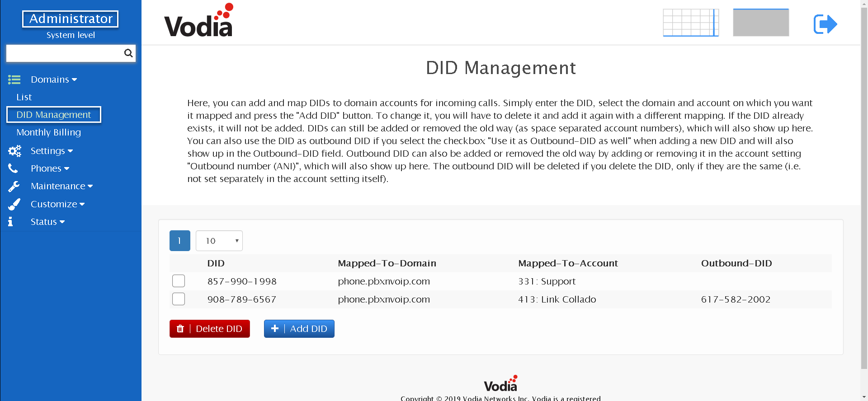Click the System level label
This screenshot has width=868, height=401.
[x=71, y=35]
